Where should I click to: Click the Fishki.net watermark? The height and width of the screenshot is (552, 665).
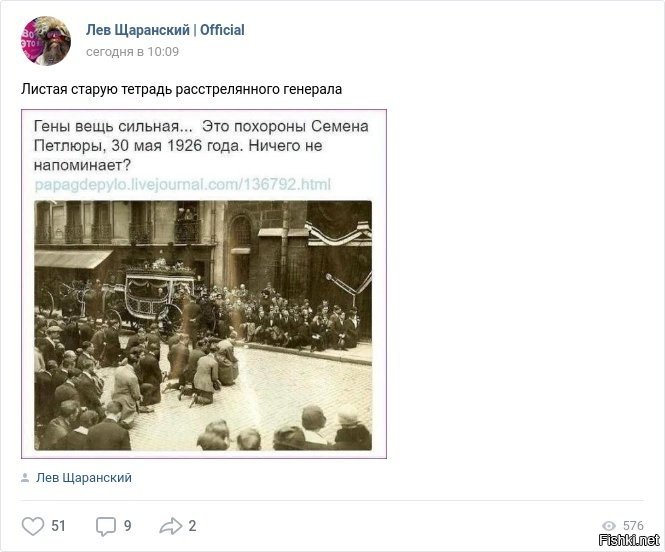[629, 540]
